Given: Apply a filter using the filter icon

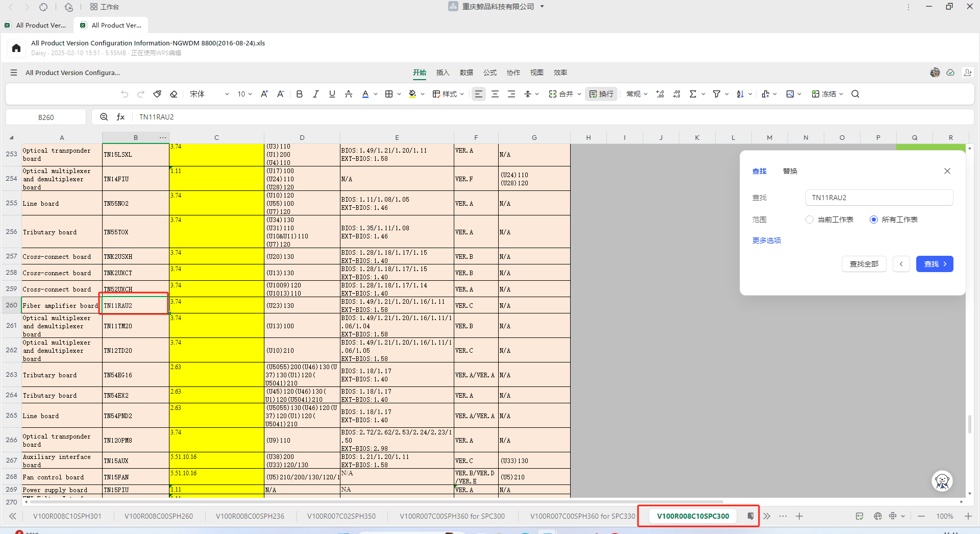Looking at the screenshot, I should (717, 94).
